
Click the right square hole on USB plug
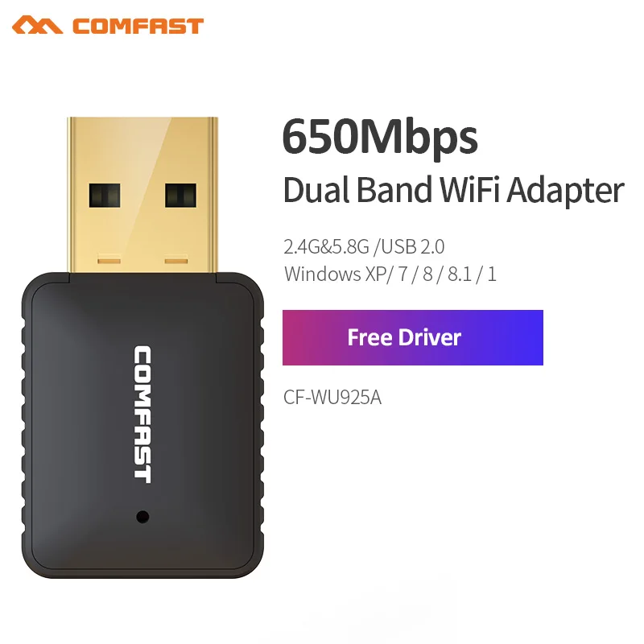pos(180,195)
